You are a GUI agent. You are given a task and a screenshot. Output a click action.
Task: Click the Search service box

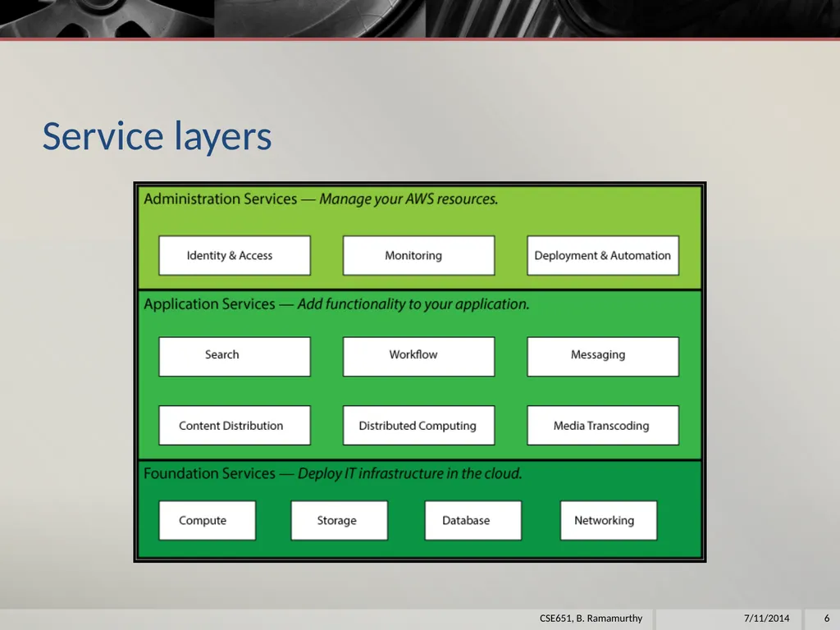[x=235, y=356]
